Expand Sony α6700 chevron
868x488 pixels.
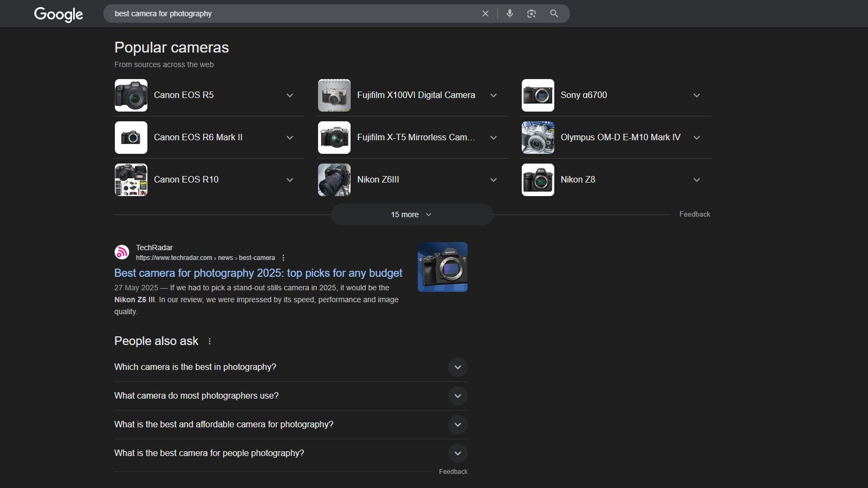[x=697, y=95]
